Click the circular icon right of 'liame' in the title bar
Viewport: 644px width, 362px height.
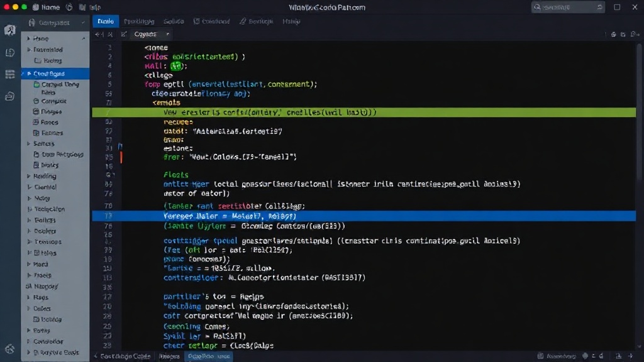[x=69, y=8]
